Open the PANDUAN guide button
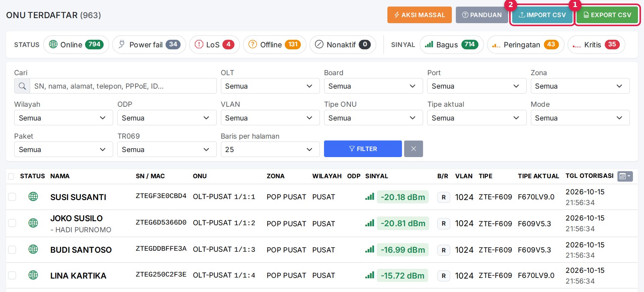 (x=482, y=15)
